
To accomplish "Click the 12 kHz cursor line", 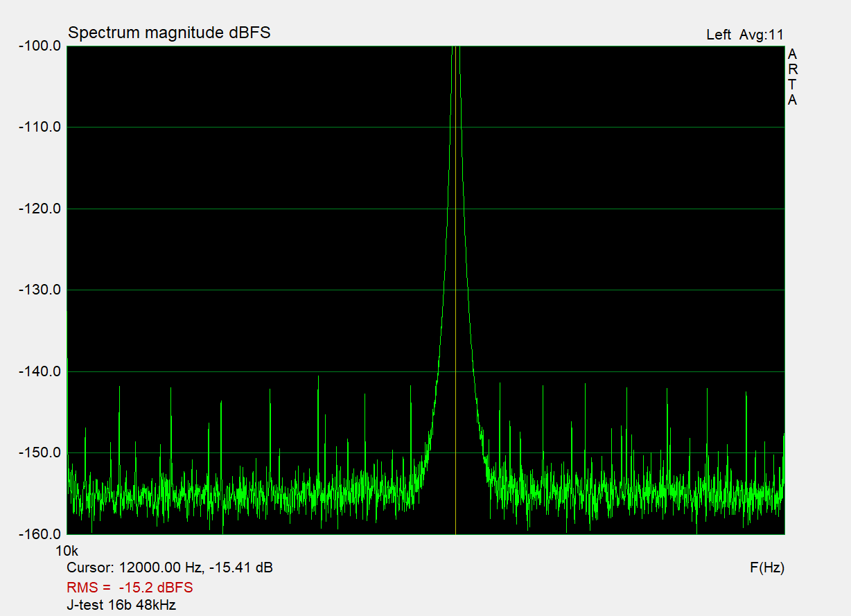I will click(x=455, y=290).
